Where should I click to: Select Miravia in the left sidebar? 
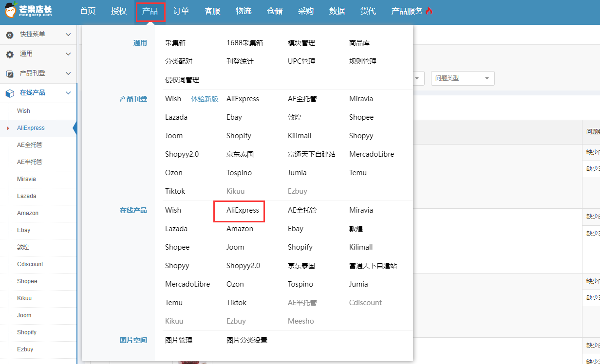26,179
